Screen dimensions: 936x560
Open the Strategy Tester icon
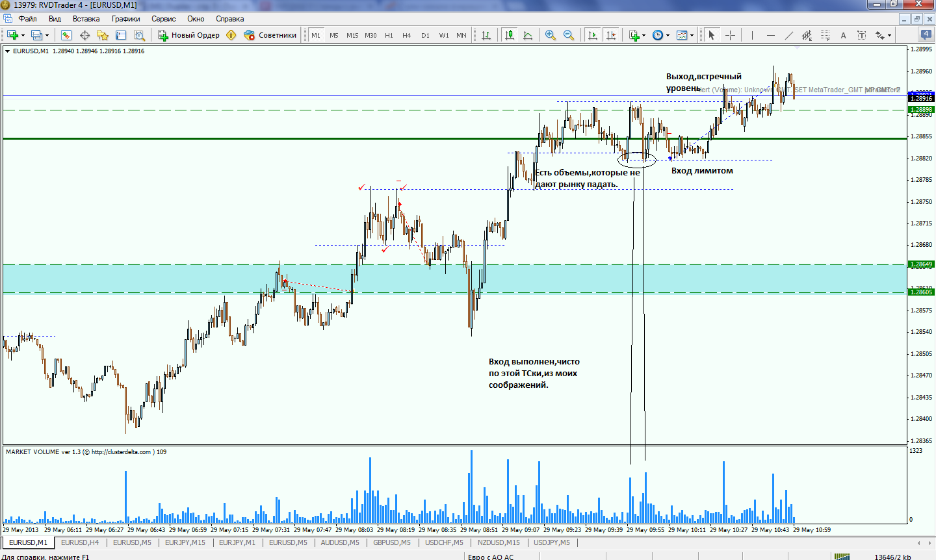139,35
